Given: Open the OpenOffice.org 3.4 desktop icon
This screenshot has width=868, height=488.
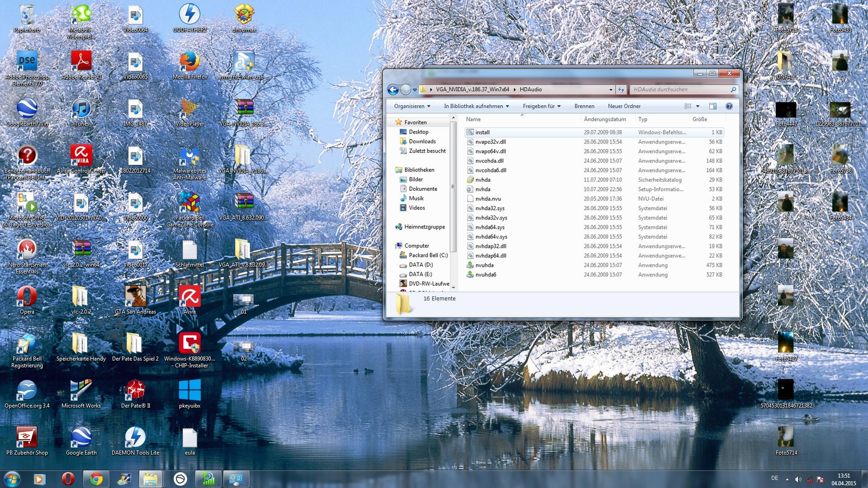Looking at the screenshot, I should coord(27,394).
